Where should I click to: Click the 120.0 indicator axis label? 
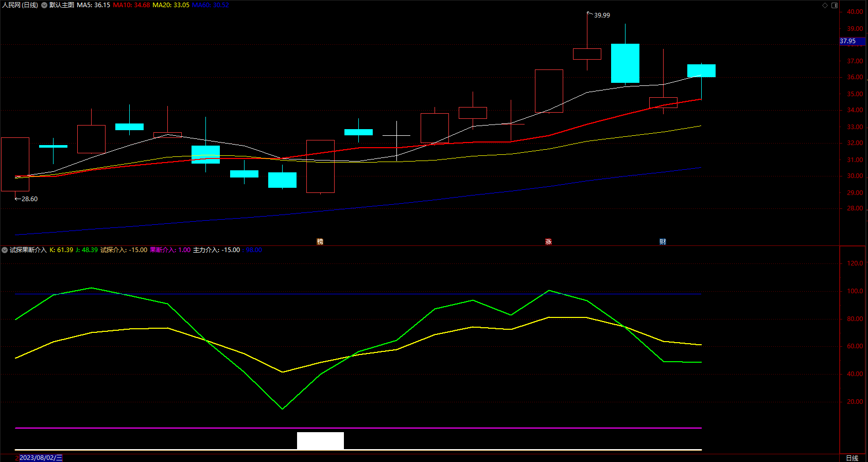(x=855, y=263)
